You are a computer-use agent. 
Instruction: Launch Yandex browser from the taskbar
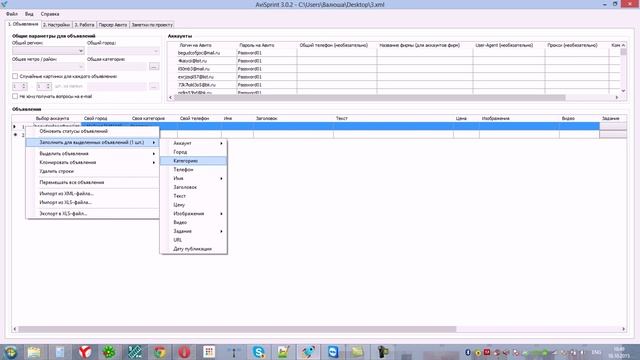pos(85,352)
